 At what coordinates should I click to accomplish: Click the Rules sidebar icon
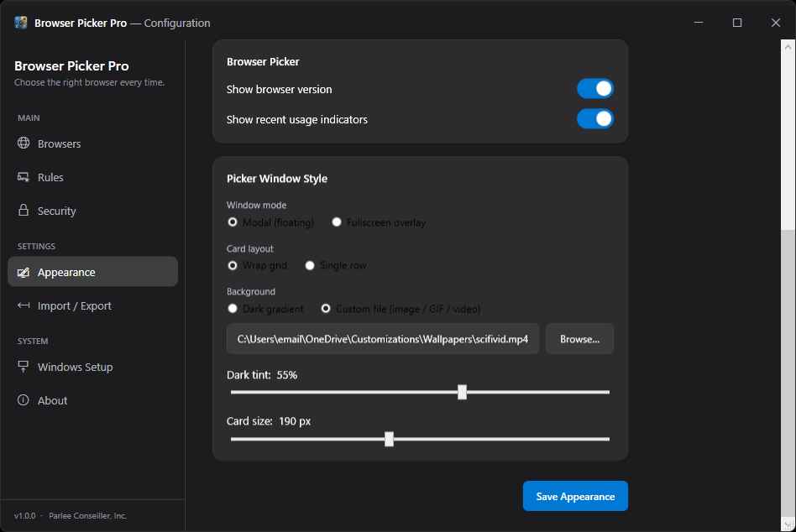(24, 177)
